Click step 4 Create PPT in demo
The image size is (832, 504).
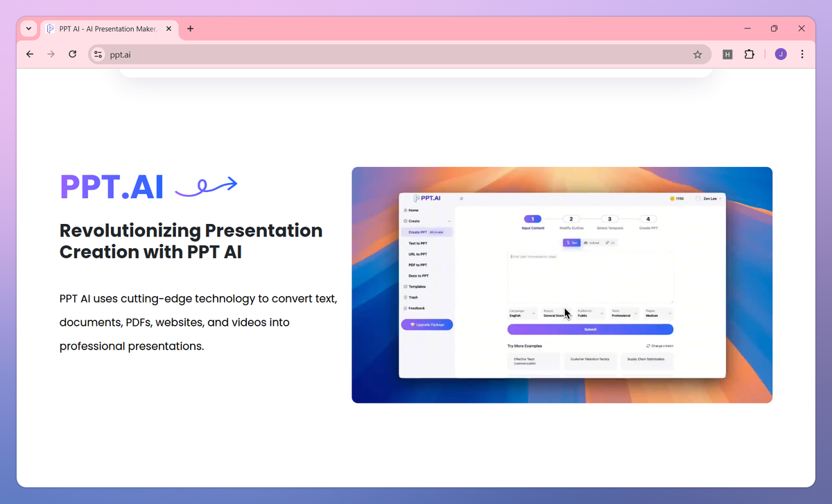coord(648,223)
